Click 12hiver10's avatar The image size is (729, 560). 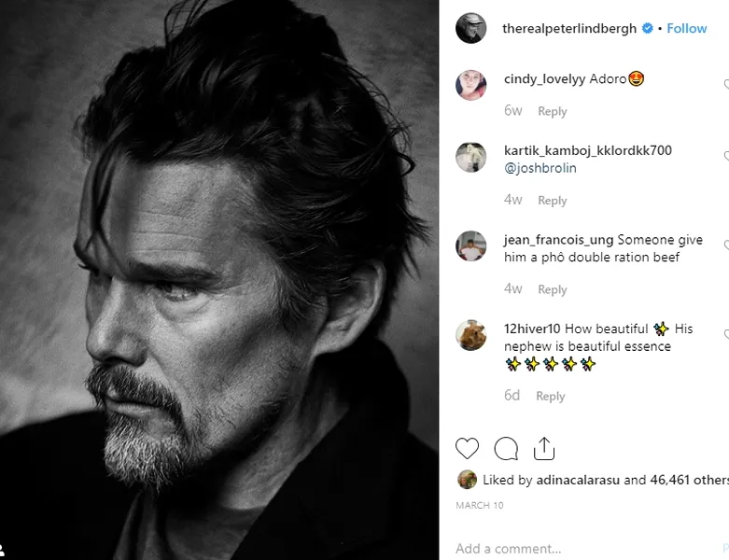[x=470, y=335]
